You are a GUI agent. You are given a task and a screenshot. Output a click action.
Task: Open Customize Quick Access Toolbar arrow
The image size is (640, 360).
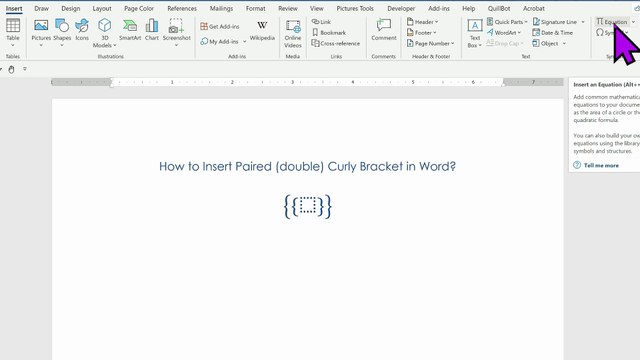(25, 69)
